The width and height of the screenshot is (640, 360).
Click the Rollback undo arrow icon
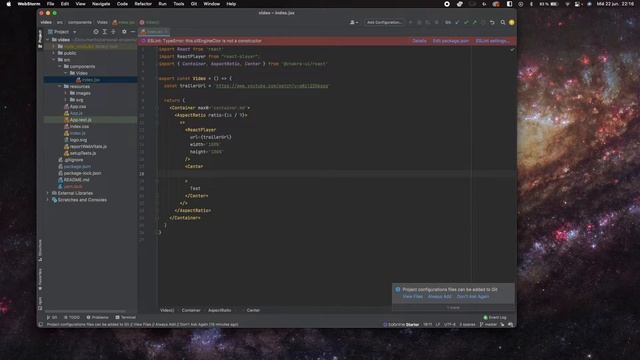(x=492, y=22)
